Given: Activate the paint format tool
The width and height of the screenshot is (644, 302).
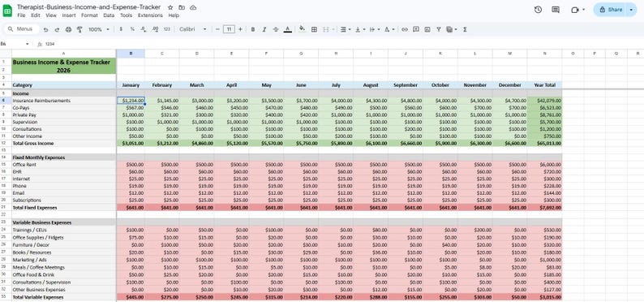Looking at the screenshot, I should (79, 29).
